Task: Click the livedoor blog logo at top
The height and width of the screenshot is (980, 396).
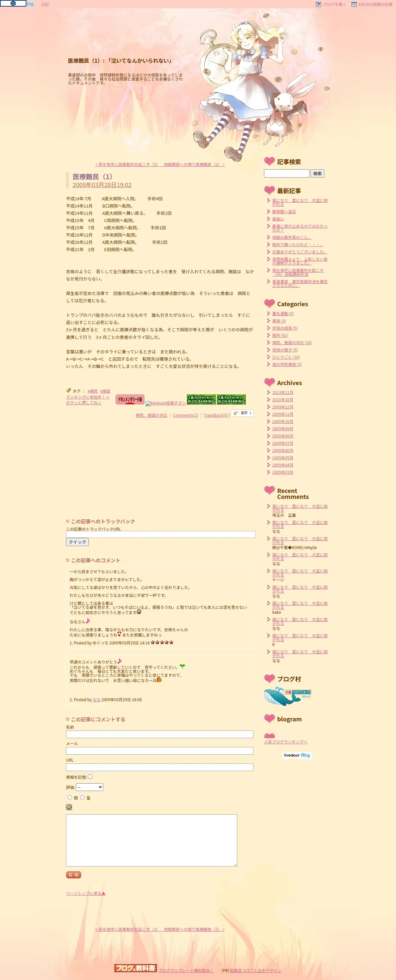Action: (x=17, y=4)
